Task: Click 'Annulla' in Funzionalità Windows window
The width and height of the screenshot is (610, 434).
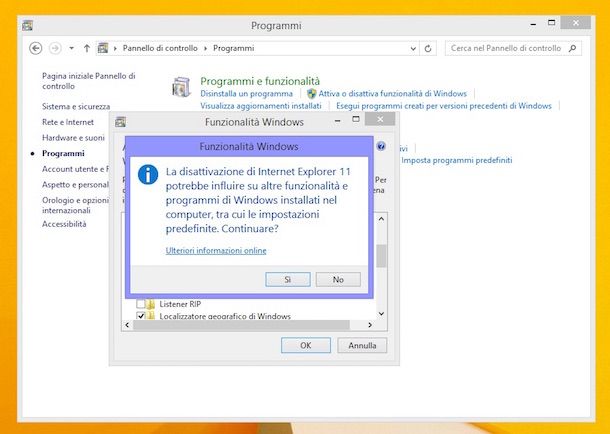Action: [362, 345]
